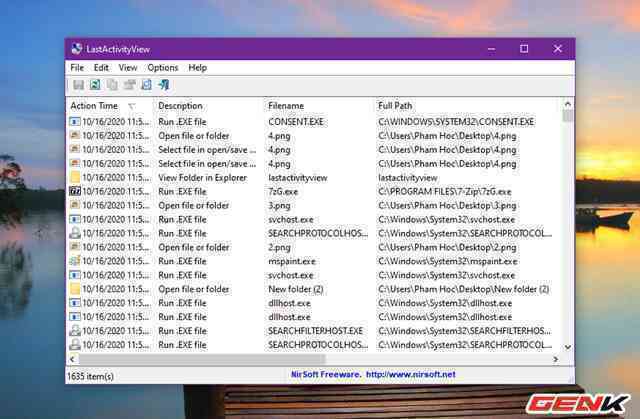Screen dimensions: 640x419
Task: Click the folder icon of lastactivityview row
Action: [x=75, y=177]
